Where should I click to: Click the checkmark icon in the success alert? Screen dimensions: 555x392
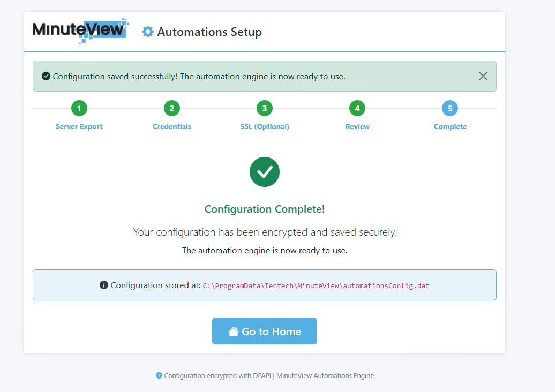46,76
